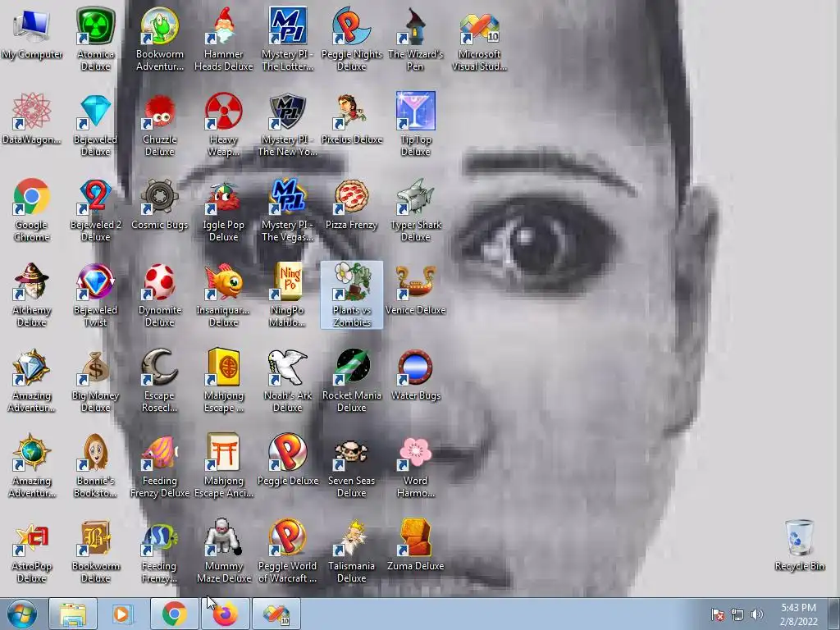Open the Action Center flag icon
Screen dimensions: 840x630
717,614
